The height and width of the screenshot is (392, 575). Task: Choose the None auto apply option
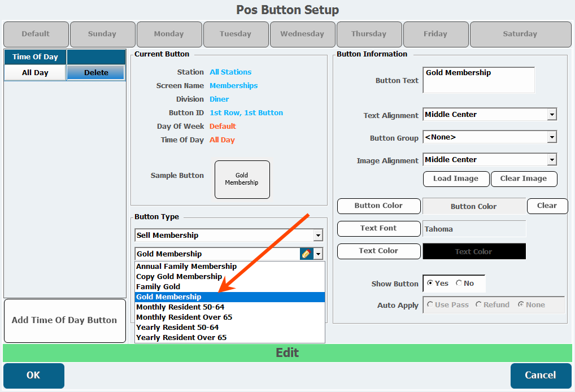coord(521,304)
